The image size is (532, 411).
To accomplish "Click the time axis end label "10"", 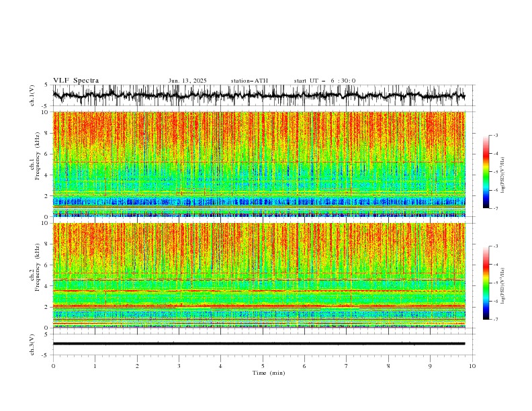I will click(472, 366).
